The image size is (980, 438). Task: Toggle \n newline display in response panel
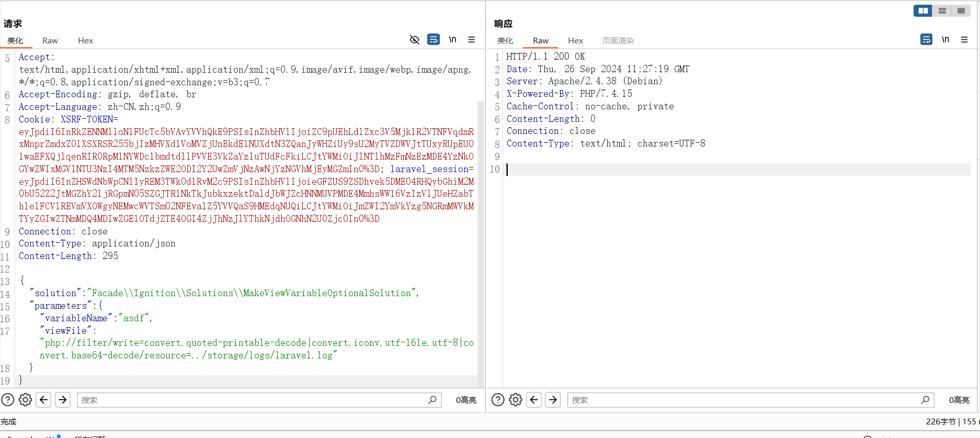coord(945,40)
